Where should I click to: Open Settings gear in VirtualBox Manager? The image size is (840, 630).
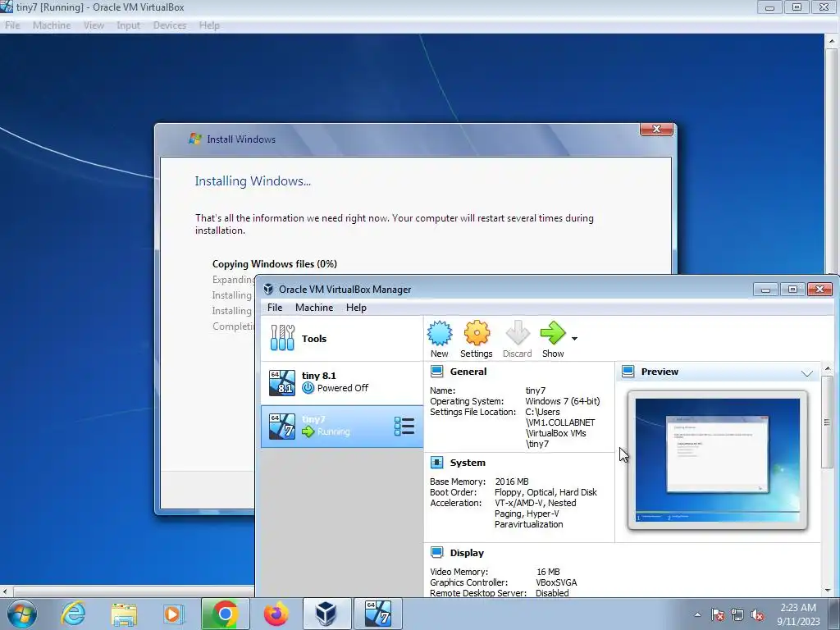[477, 334]
